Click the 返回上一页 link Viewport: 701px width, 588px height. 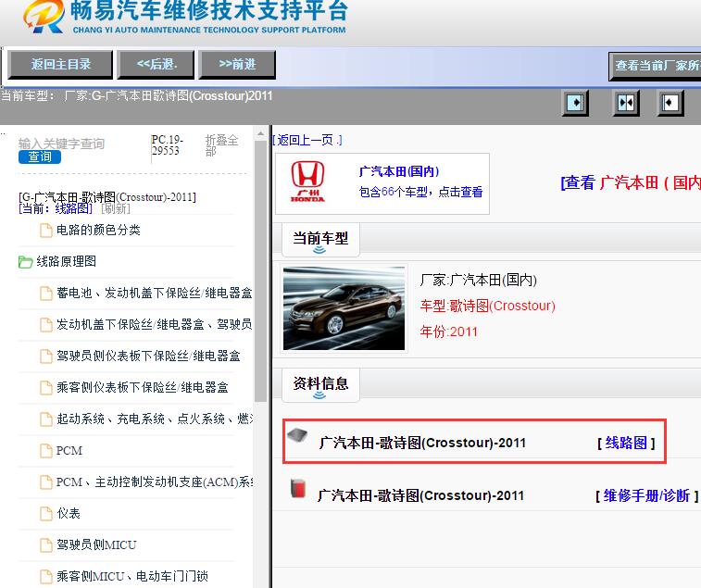pyautogui.click(x=307, y=141)
